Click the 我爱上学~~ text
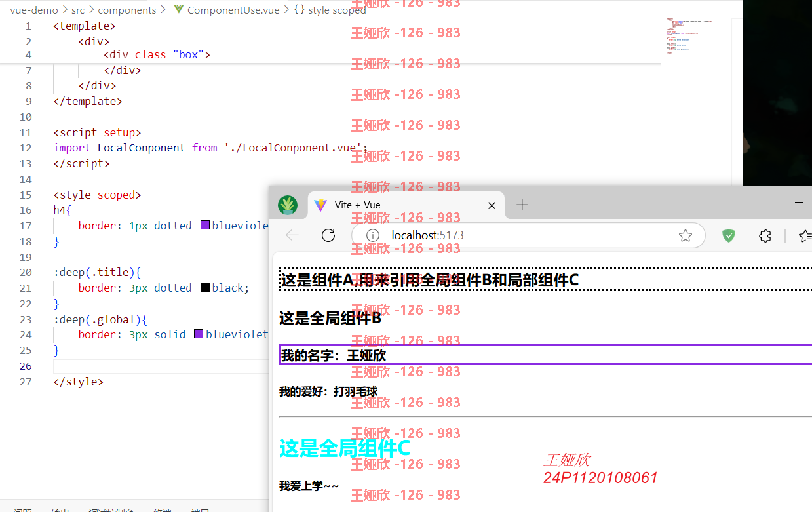The height and width of the screenshot is (512, 812). pyautogui.click(x=309, y=486)
